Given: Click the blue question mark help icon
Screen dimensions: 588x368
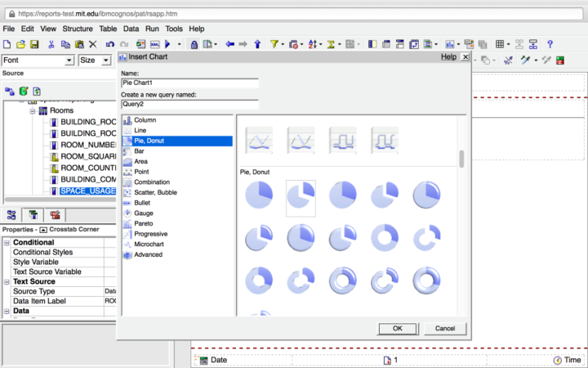Looking at the screenshot, I should [550, 44].
